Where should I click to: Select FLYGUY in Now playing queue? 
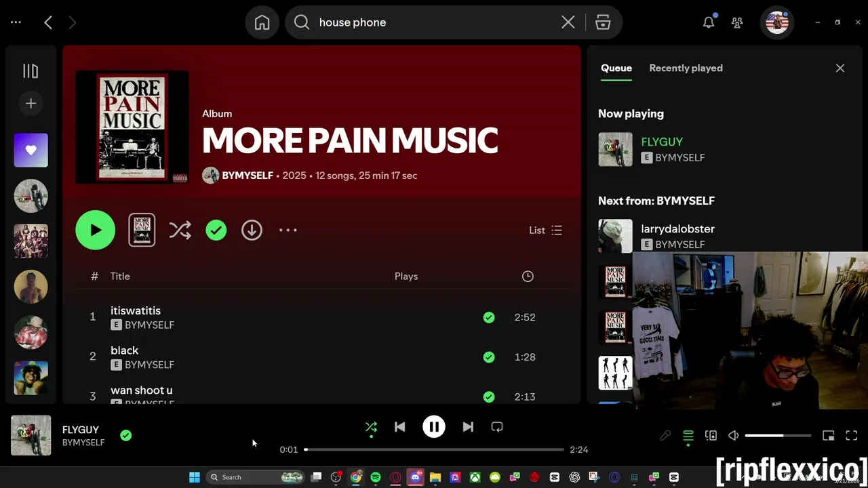pyautogui.click(x=662, y=142)
